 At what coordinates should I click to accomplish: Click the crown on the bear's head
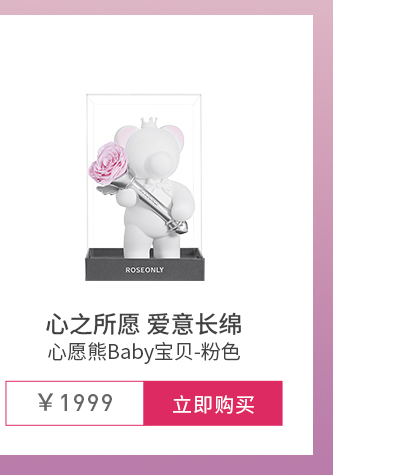coord(149,123)
